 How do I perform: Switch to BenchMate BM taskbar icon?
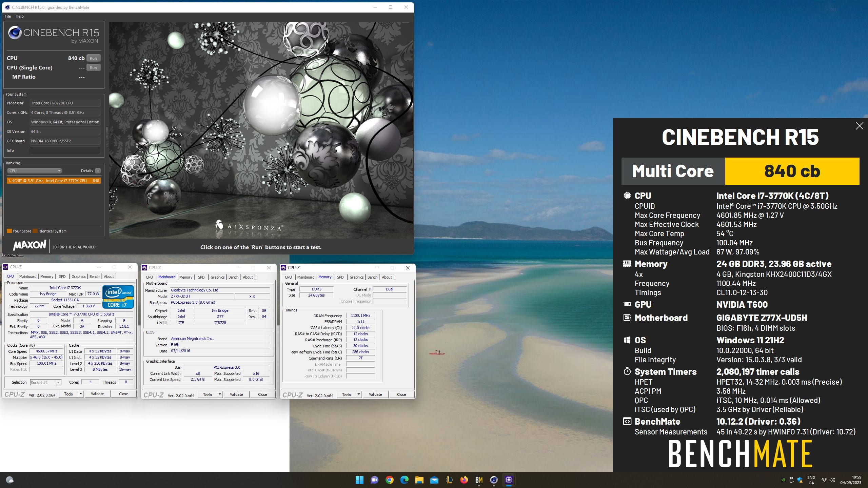click(x=479, y=480)
